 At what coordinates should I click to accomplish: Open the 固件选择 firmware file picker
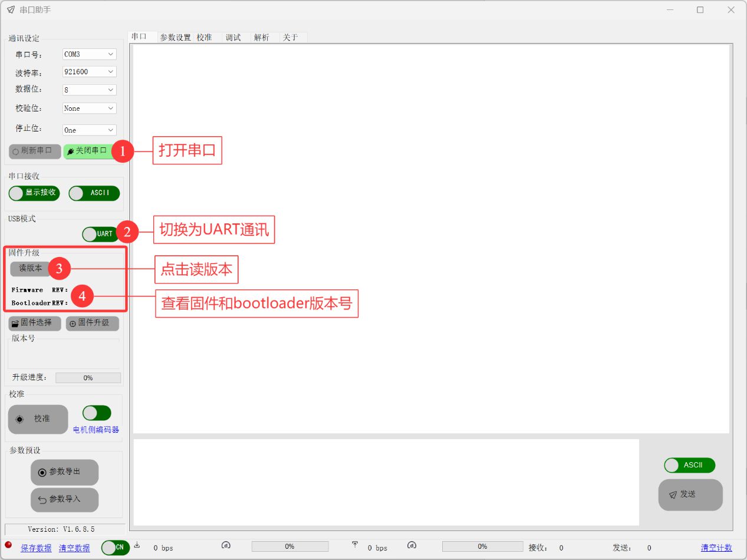(x=35, y=323)
